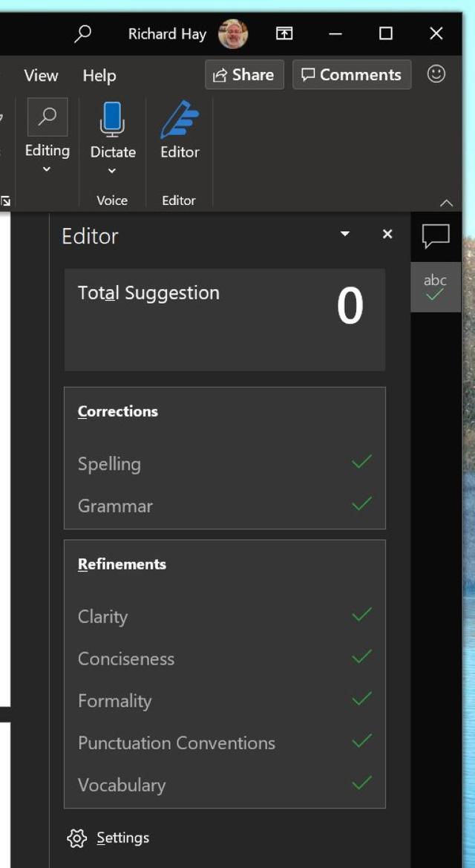
Task: Select the Dictate microphone icon
Action: pyautogui.click(x=112, y=119)
